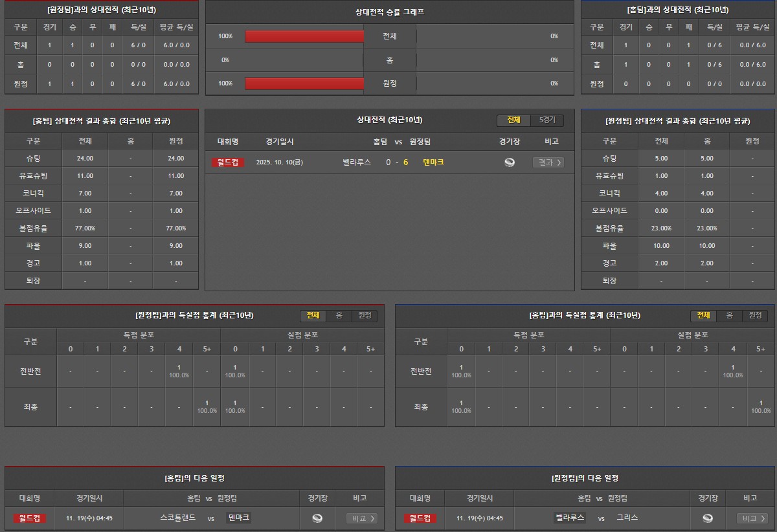
Task: Click the red 전체 win-rate bar in the graph
Action: pos(304,36)
